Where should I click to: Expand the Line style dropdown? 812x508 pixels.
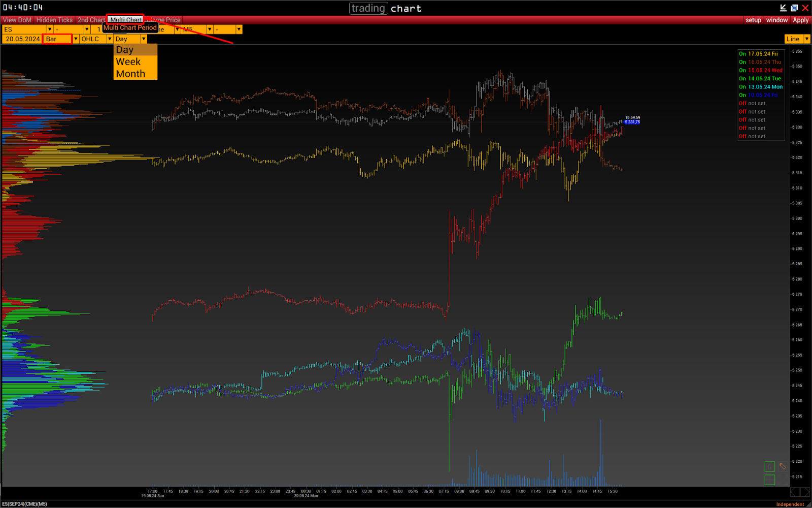[x=806, y=39]
